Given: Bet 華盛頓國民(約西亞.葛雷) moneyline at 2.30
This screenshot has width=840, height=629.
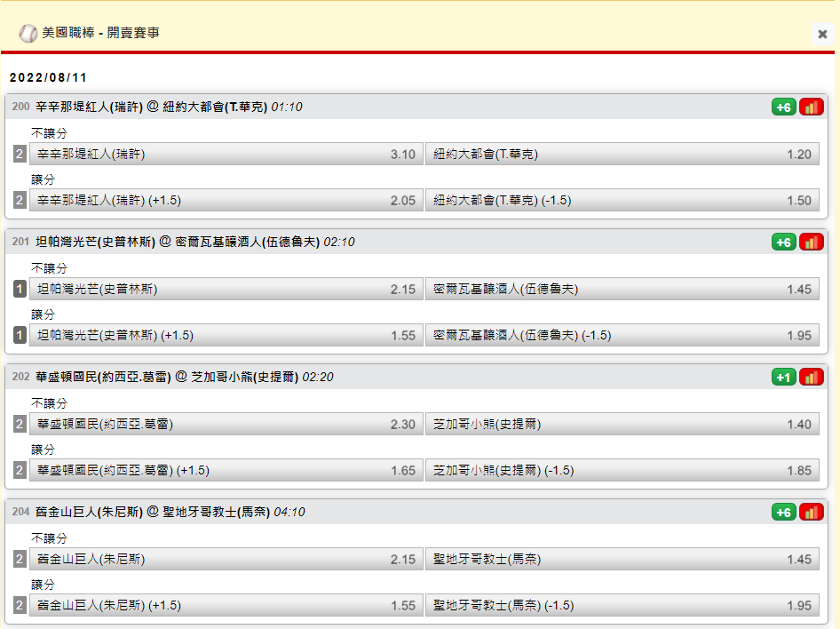Looking at the screenshot, I should tap(226, 425).
